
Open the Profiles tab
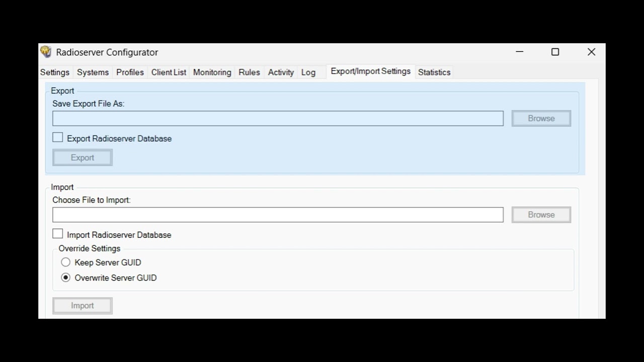(x=130, y=72)
